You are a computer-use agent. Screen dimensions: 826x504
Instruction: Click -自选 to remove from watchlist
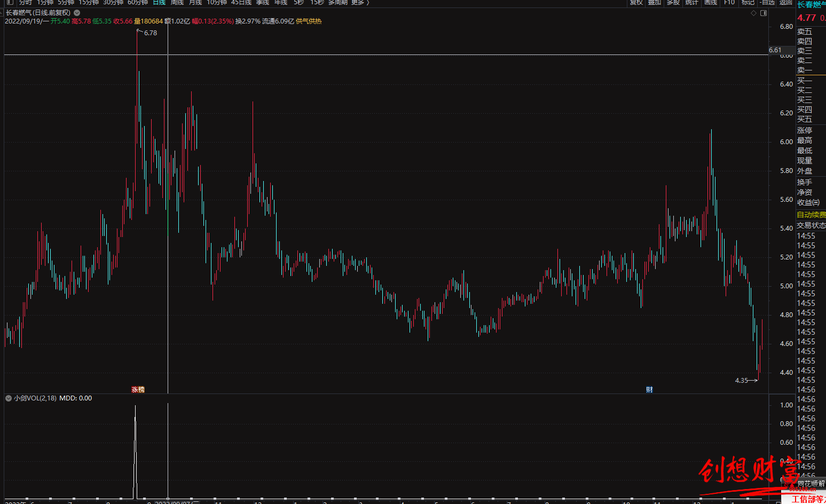768,3
